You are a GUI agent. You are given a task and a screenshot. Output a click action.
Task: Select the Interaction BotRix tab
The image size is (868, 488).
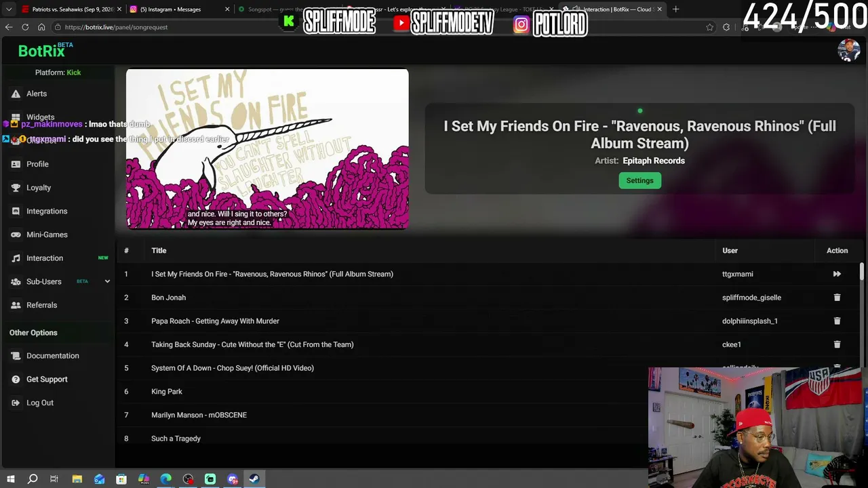pyautogui.click(x=614, y=9)
